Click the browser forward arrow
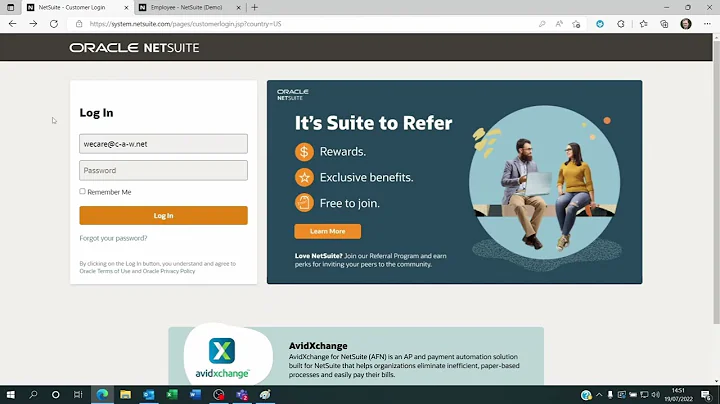This screenshot has height=404, width=720. (33, 24)
